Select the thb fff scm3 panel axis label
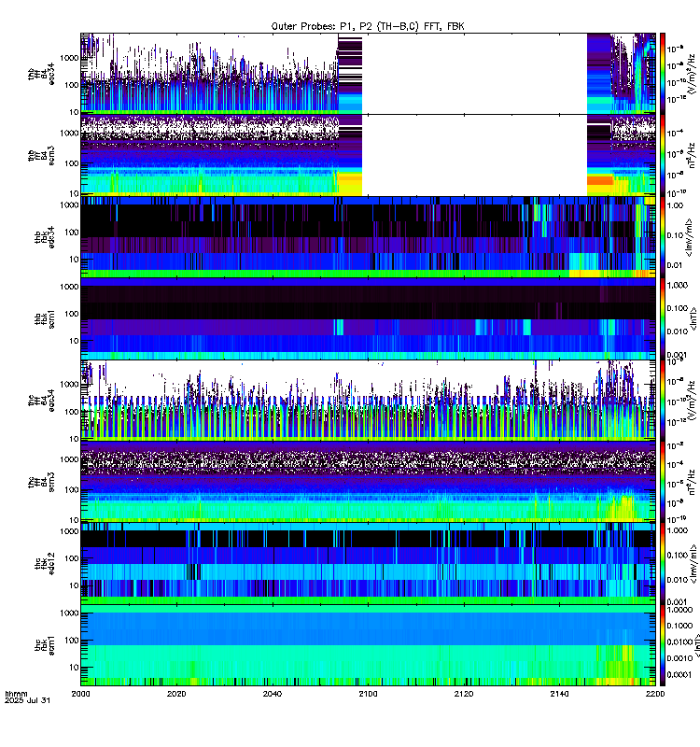Screen dimensions: 700x747 (41, 156)
